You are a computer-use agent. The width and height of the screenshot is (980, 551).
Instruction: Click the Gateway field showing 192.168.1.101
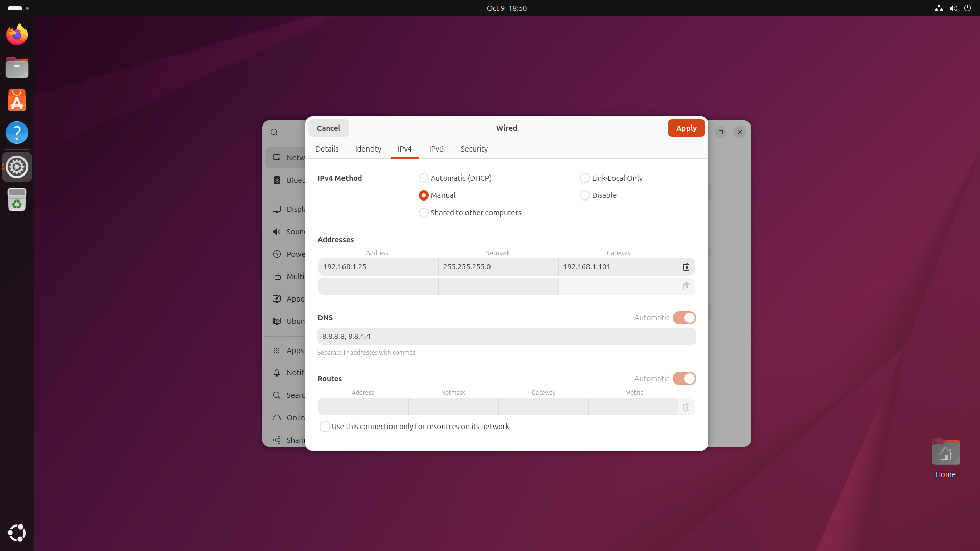tap(618, 267)
